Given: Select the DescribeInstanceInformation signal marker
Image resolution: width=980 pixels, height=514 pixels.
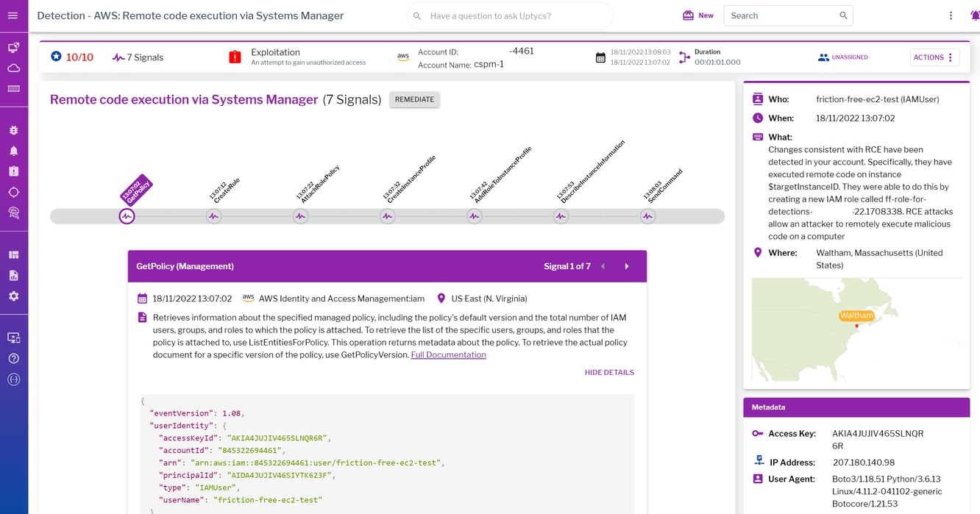Looking at the screenshot, I should coord(561,216).
